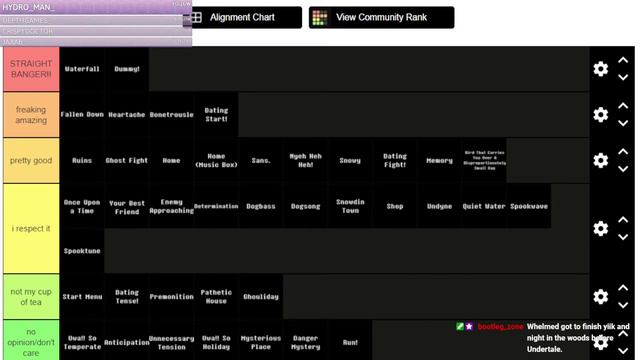
Task: Select the Waterfall tile
Action: pos(82,69)
